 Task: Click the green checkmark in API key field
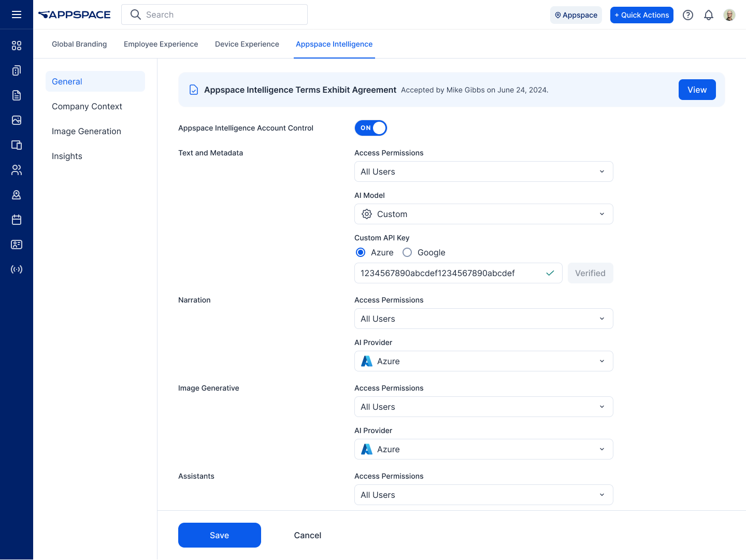coord(550,273)
